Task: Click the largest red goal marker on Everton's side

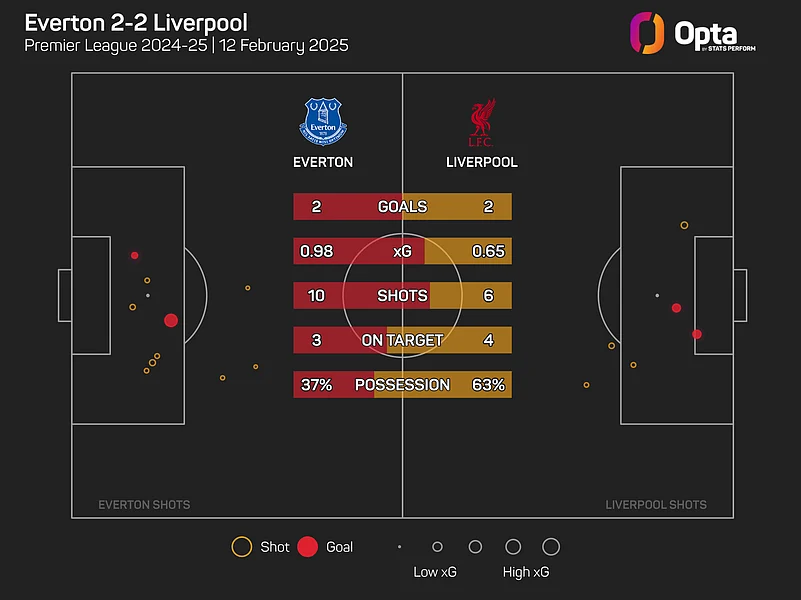Action: (171, 321)
